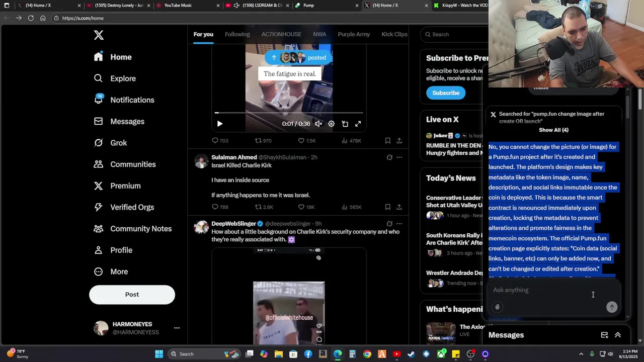Switch to the AC7IONHOUSE tab
Image resolution: width=644 pixels, height=362 pixels.
[x=281, y=34]
